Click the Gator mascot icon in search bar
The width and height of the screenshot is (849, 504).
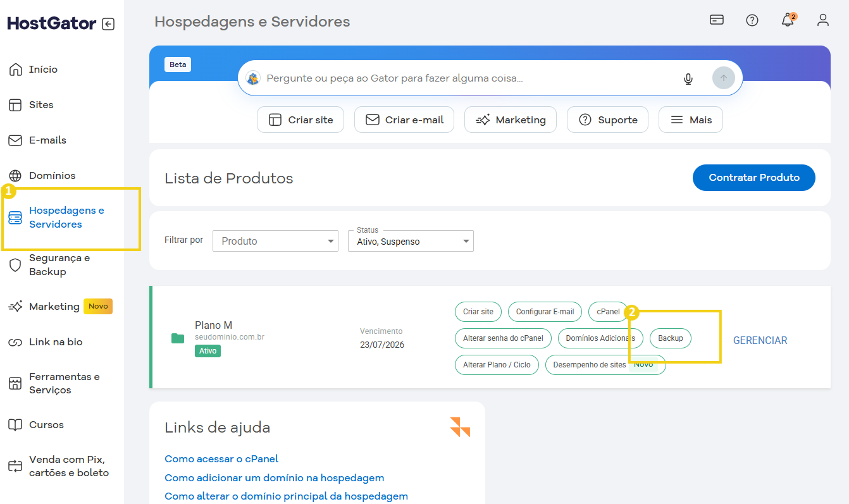[253, 78]
